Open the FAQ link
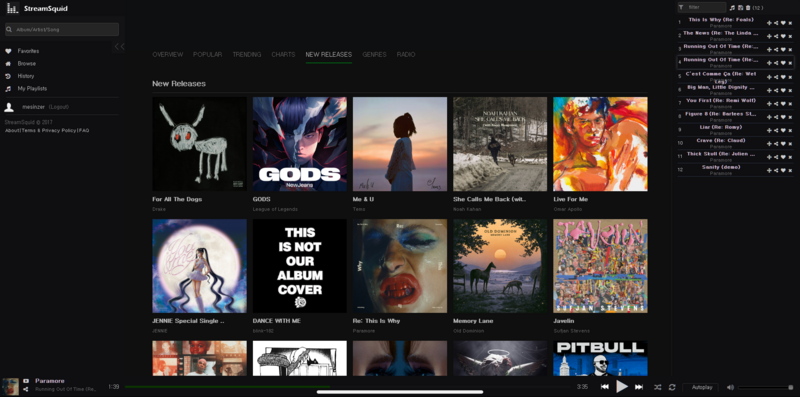 coord(84,131)
